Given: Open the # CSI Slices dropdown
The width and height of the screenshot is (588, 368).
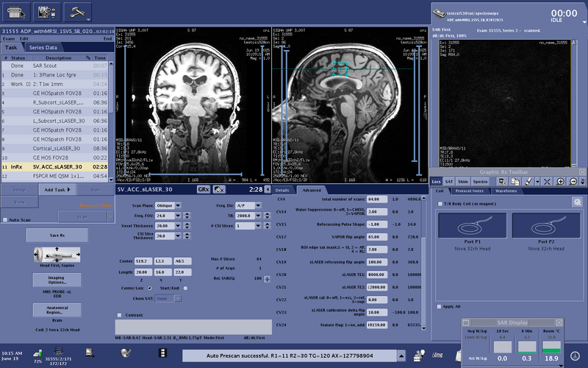Looking at the screenshot, I should tap(258, 226).
